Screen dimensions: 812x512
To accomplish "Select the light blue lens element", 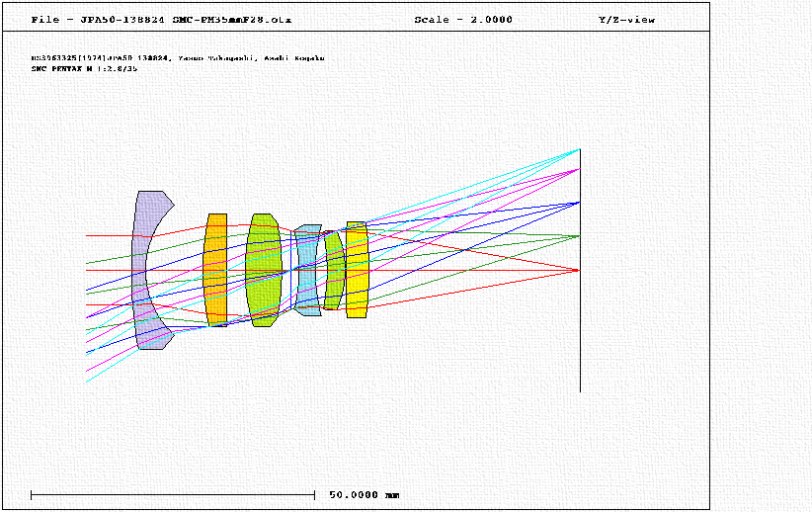I will pos(308,270).
